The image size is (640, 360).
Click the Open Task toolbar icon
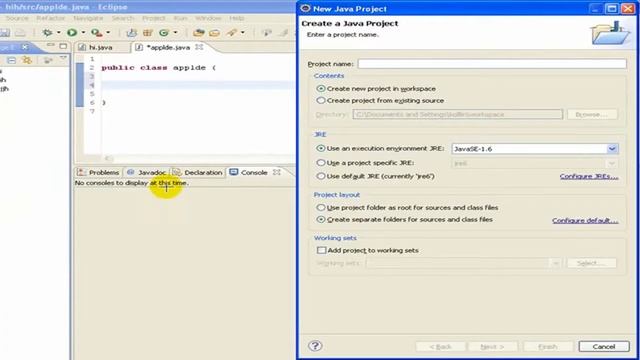click(x=215, y=33)
